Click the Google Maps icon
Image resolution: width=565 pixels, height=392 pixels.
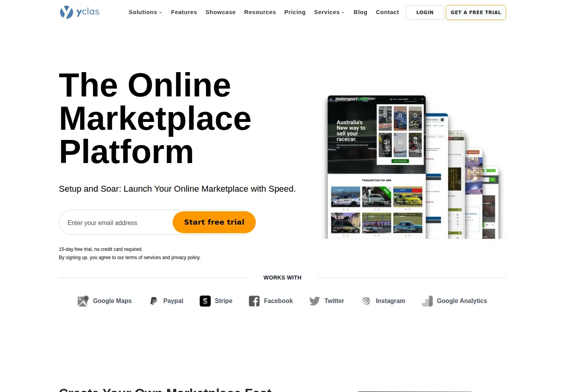pos(83,301)
